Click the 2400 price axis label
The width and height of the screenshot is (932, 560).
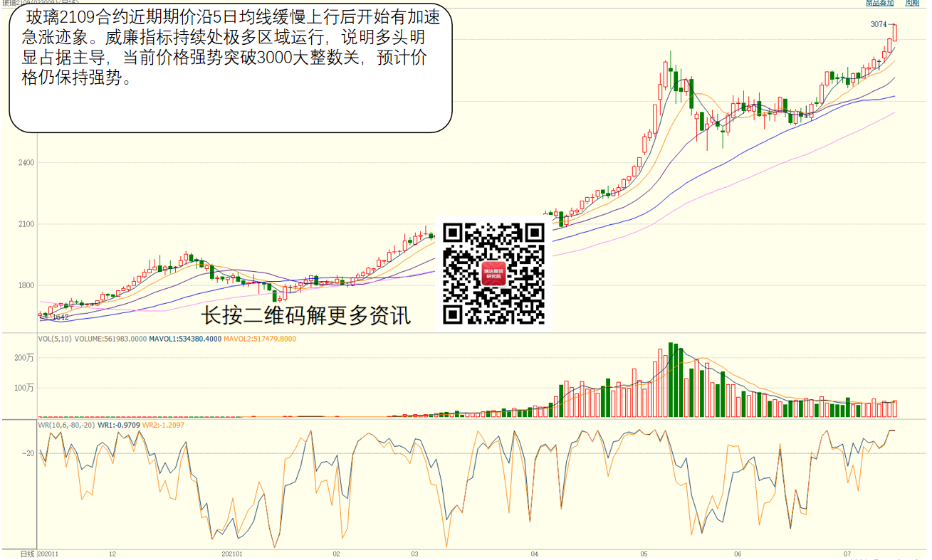click(25, 163)
